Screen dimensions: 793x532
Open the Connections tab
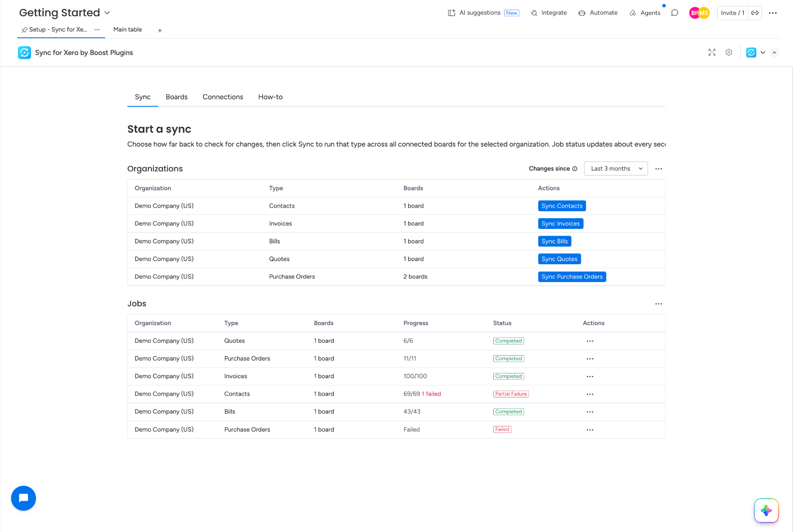pyautogui.click(x=223, y=97)
